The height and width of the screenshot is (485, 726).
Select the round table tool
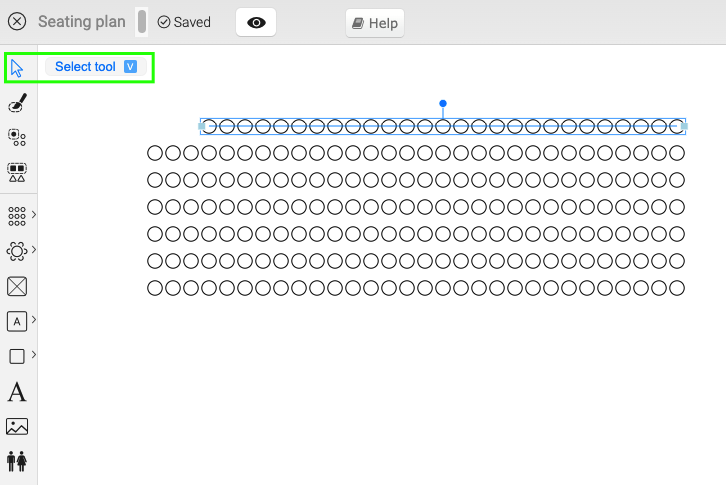click(x=17, y=252)
